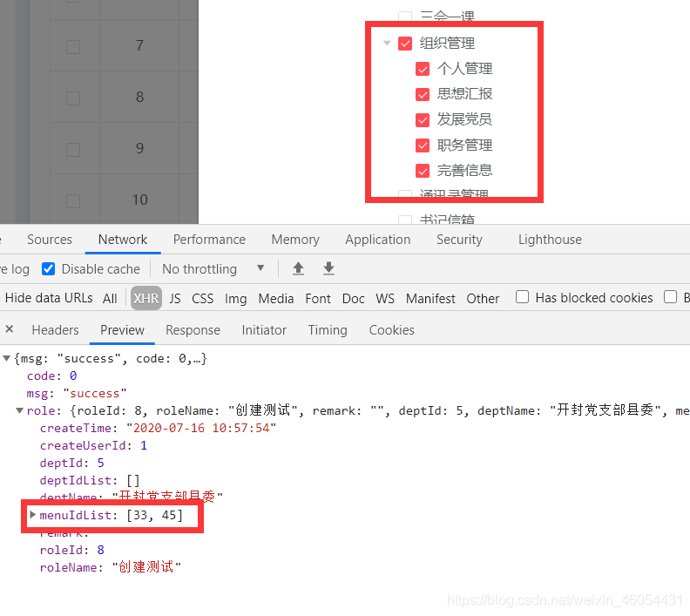Enable the Has blocked cookies checkbox
This screenshot has height=616, width=690.
(x=523, y=297)
